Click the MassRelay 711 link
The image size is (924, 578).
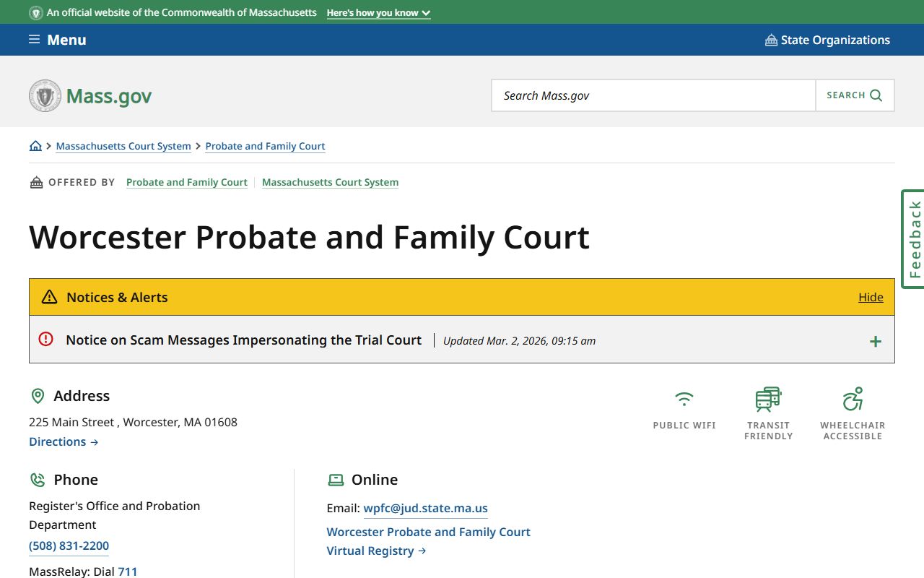point(128,571)
